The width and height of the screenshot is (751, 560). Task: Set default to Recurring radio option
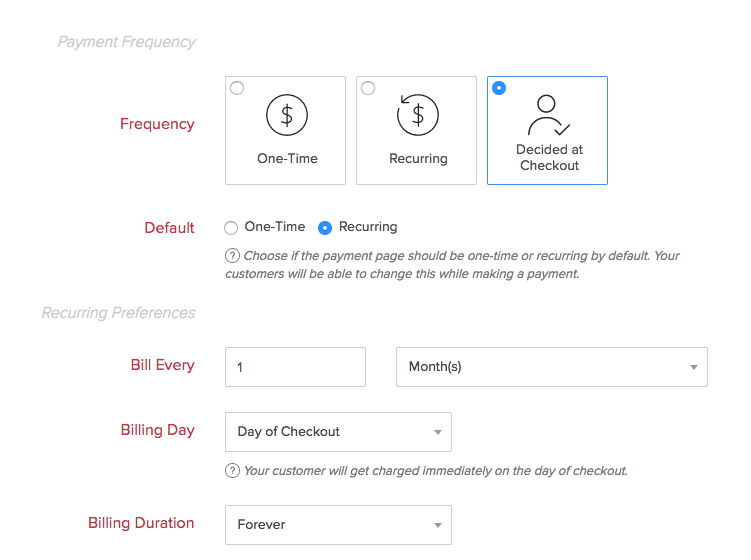[325, 227]
